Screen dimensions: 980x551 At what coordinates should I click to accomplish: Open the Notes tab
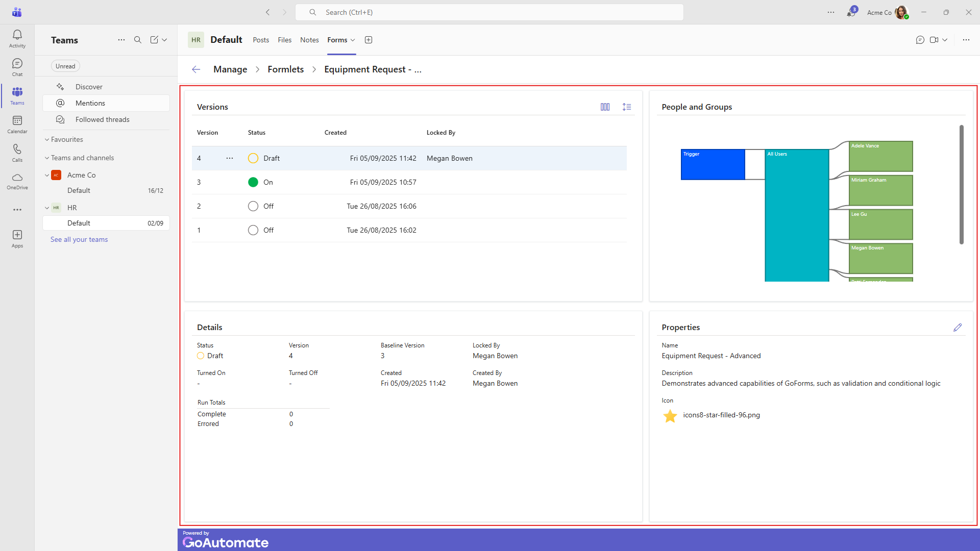[309, 40]
